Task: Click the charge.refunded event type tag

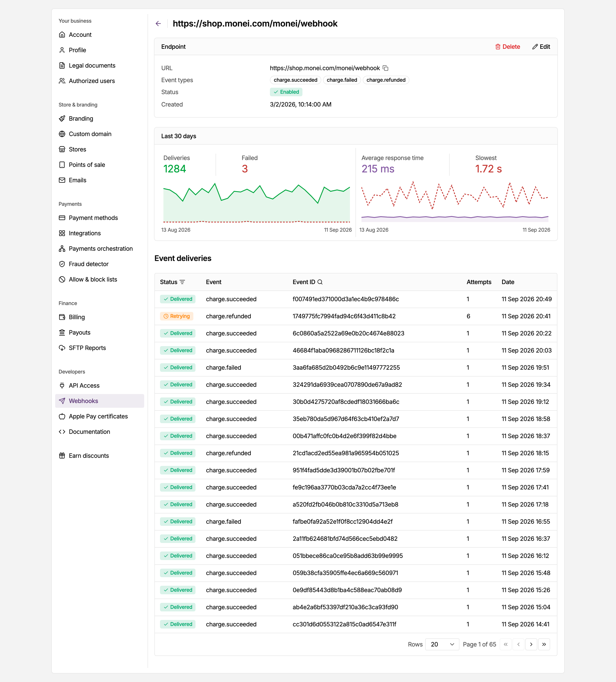Action: point(386,80)
